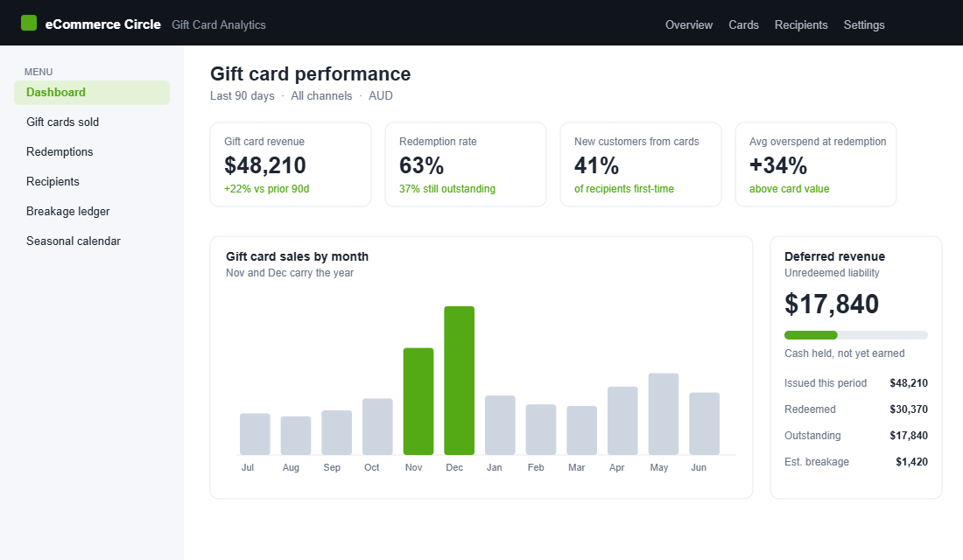
Task: Click the "Cash held, not yet earned" caption
Action: (x=845, y=353)
